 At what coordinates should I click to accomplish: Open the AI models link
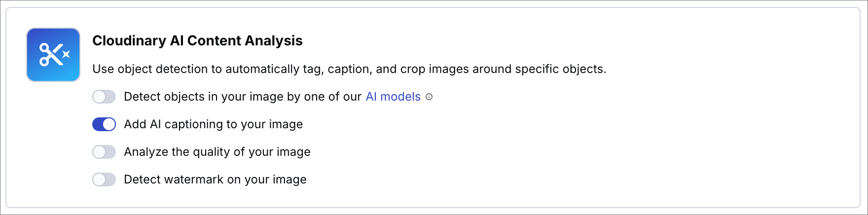click(x=393, y=97)
